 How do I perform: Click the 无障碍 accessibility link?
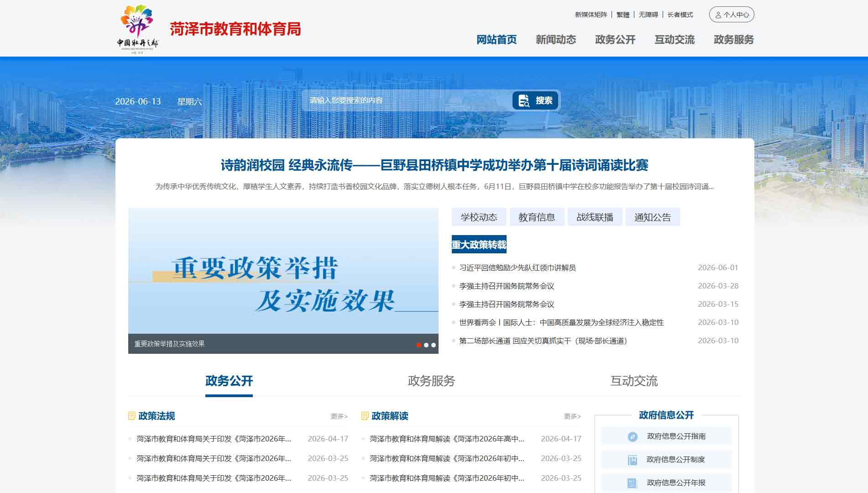click(x=648, y=15)
